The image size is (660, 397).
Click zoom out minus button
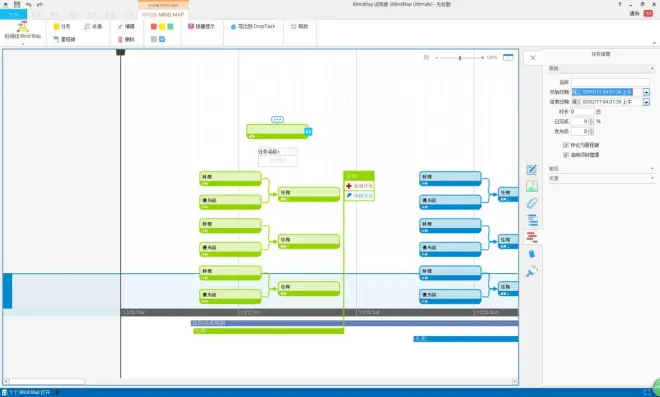tap(436, 58)
